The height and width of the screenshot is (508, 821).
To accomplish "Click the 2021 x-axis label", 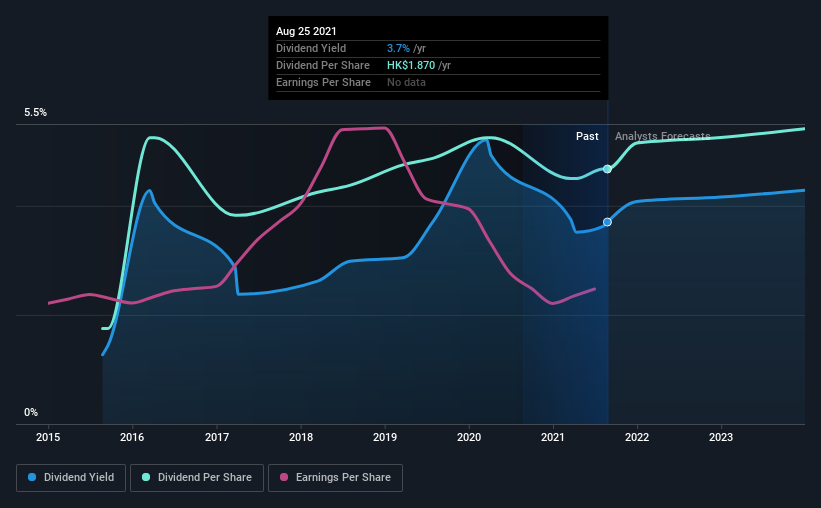I will coord(553,437).
